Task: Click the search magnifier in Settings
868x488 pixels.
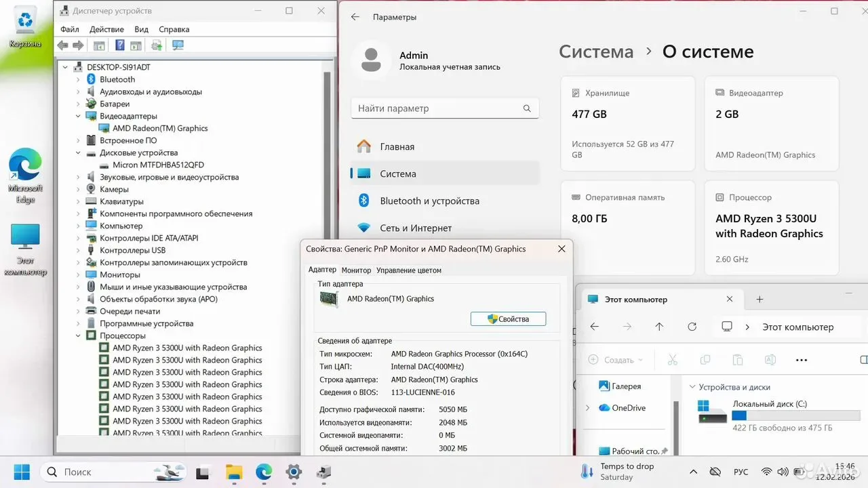Action: point(527,108)
